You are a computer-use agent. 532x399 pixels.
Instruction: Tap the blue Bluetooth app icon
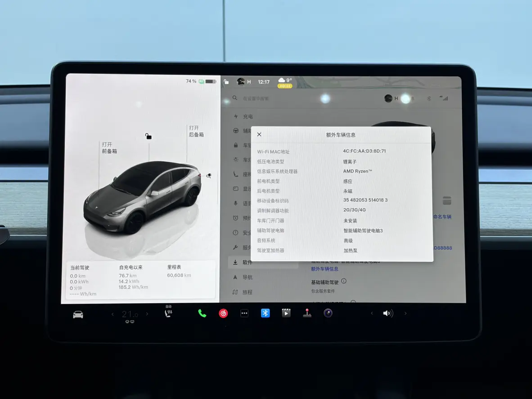[x=265, y=313]
